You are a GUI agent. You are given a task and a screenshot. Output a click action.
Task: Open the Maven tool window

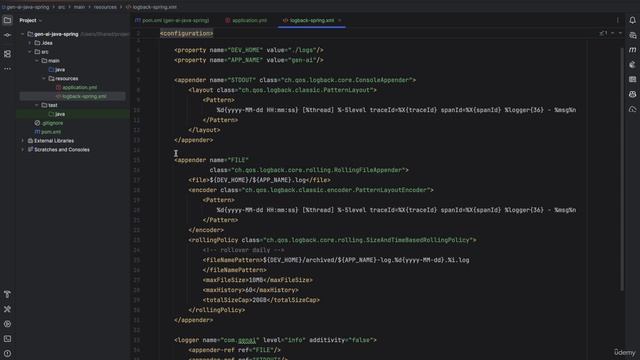pos(632,50)
